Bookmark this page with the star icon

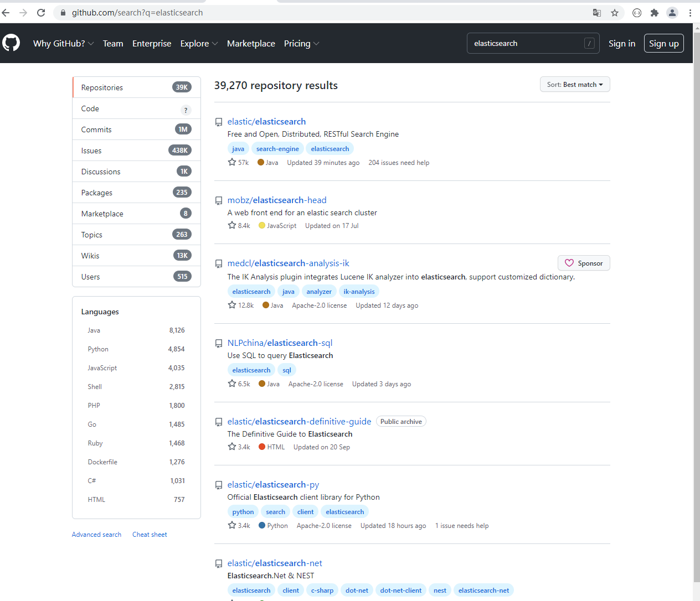pyautogui.click(x=615, y=13)
